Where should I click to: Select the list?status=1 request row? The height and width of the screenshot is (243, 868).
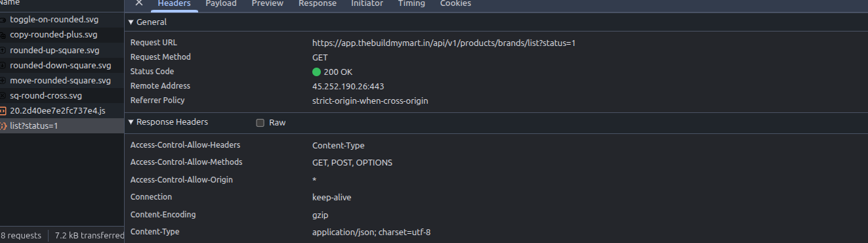[62, 125]
